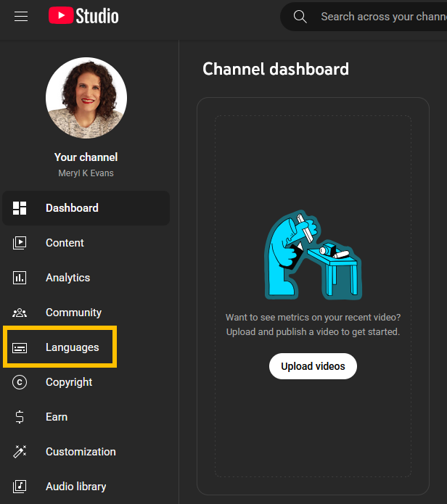Image resolution: width=447 pixels, height=504 pixels.
Task: Click the 'Channel dashboard' heading
Action: 276,69
